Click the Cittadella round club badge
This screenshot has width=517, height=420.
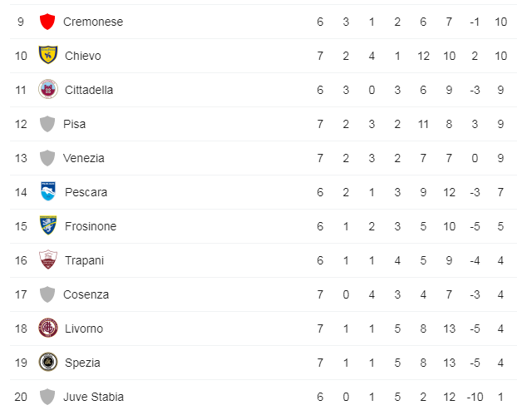tap(48, 89)
